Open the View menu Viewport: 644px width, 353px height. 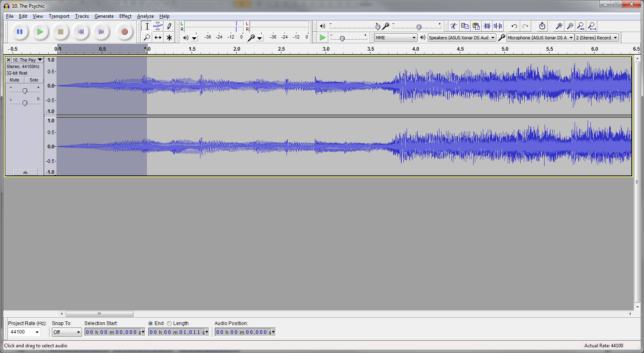click(x=38, y=16)
